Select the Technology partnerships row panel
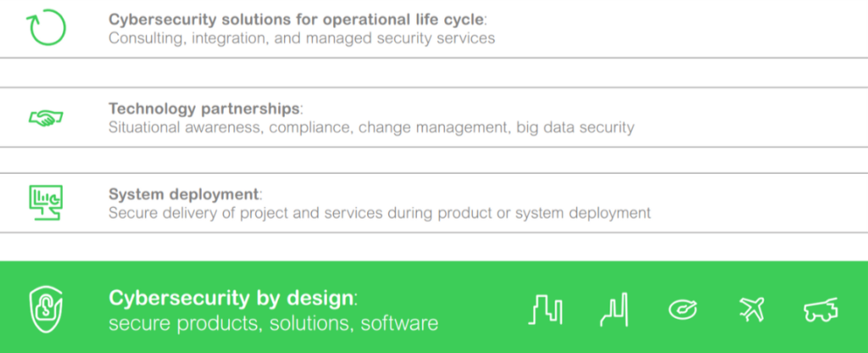This screenshot has height=353, width=868. coord(434,117)
